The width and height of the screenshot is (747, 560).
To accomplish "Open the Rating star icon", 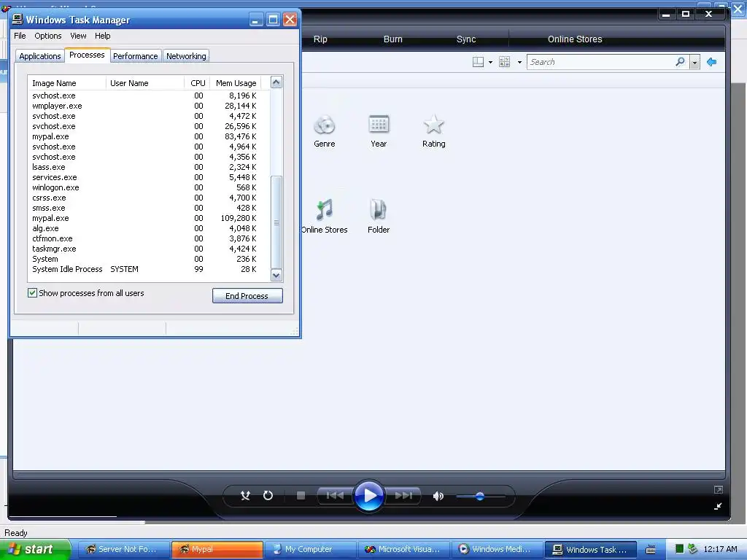I will 433,124.
